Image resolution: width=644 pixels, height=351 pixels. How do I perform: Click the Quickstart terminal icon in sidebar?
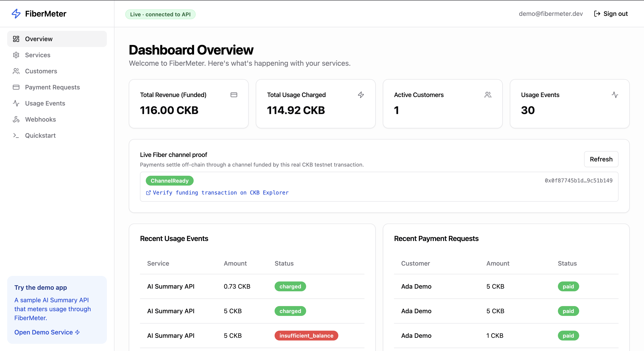[16, 135]
